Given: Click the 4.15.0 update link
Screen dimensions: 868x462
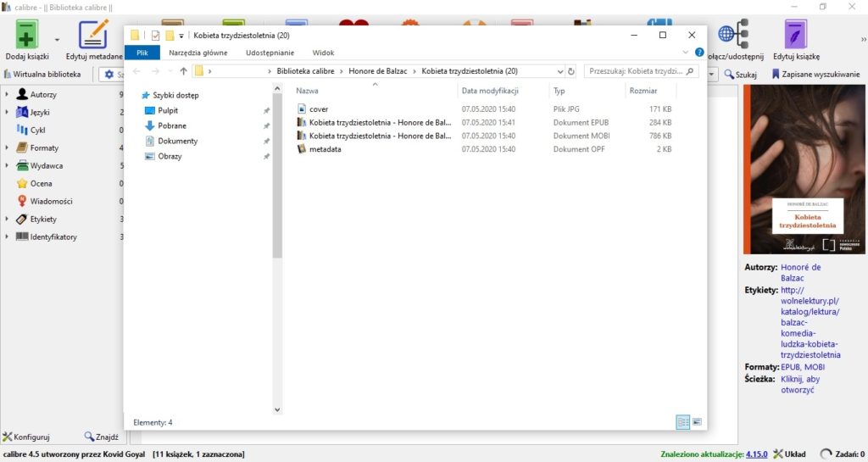Looking at the screenshot, I should (x=757, y=454).
